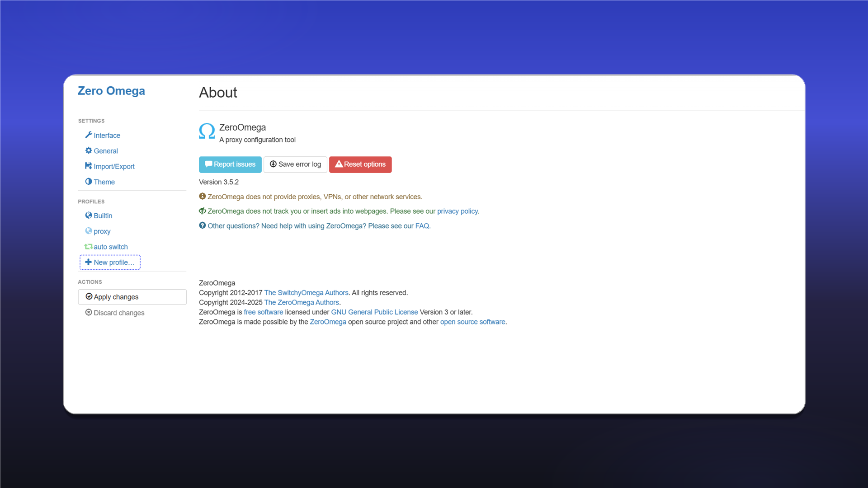Click the green arrows icon beside auto switch

click(x=89, y=247)
